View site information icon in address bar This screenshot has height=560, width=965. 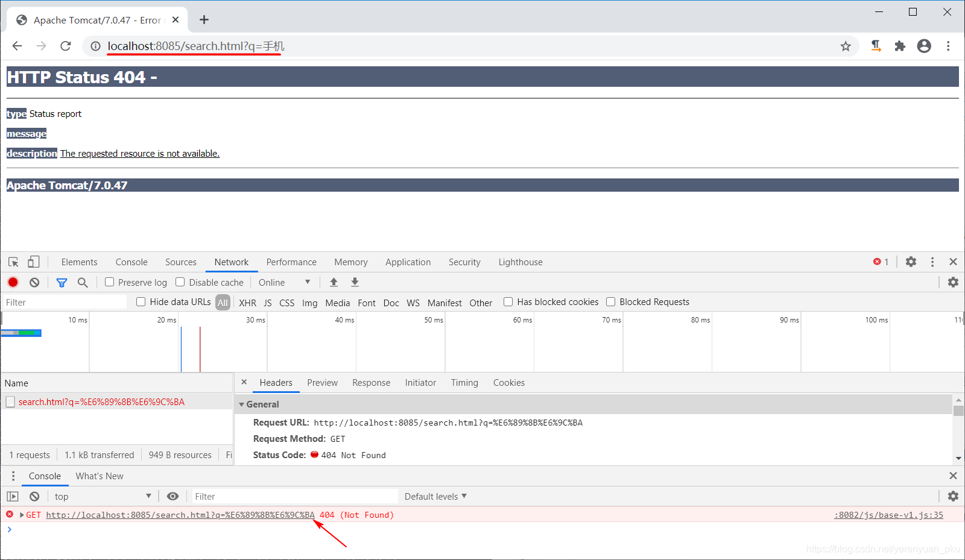pos(95,46)
